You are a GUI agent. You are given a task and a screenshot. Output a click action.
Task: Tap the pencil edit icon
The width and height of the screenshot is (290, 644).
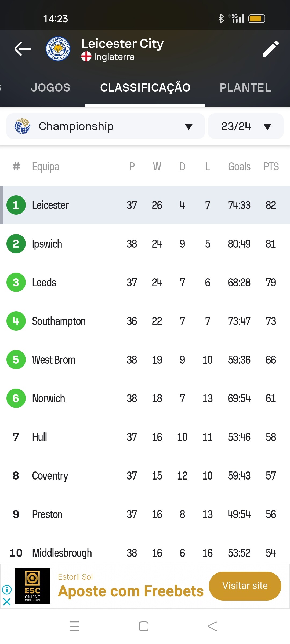click(270, 49)
